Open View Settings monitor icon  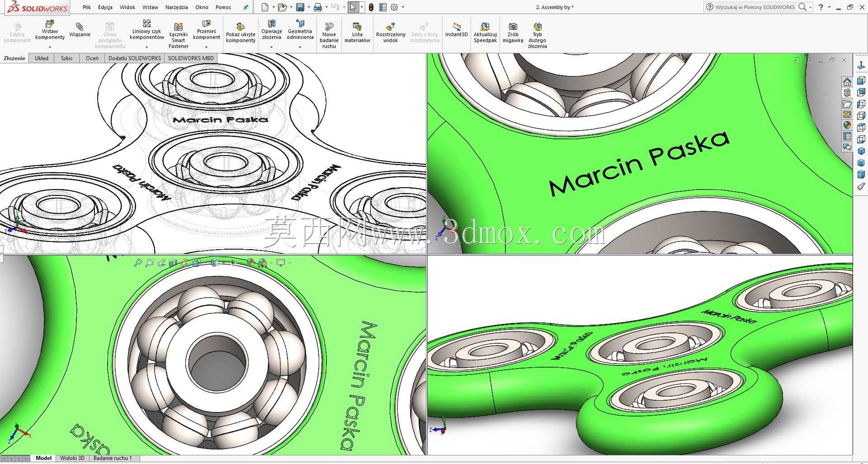[x=281, y=262]
